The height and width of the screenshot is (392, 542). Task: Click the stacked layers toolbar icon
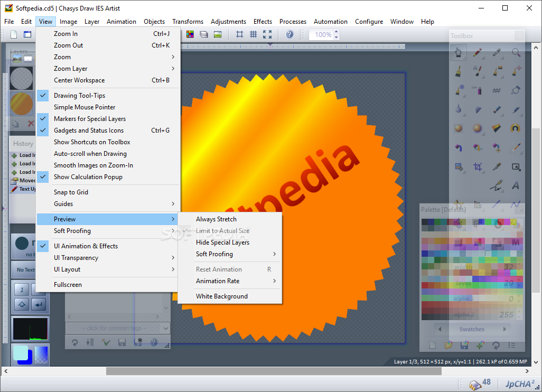[204, 34]
